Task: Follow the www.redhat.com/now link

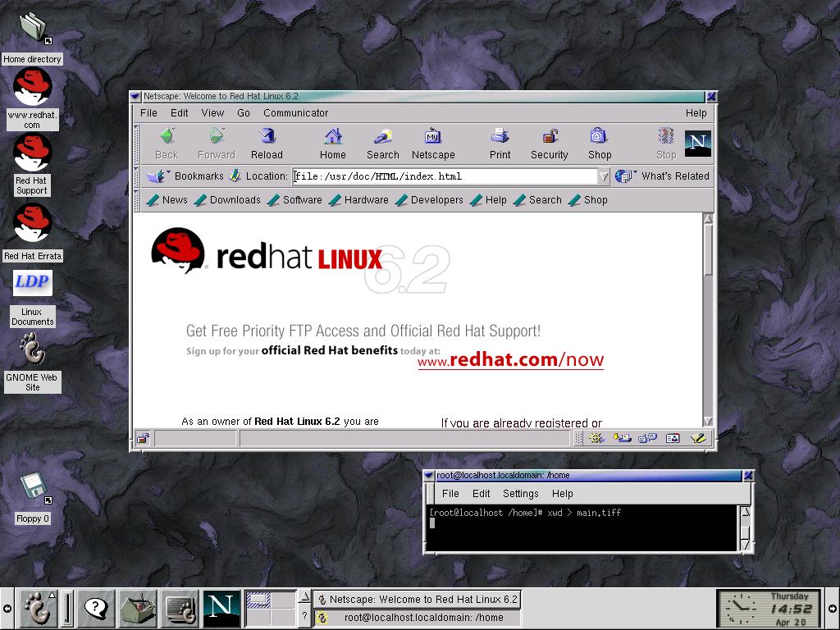Action: pyautogui.click(x=510, y=359)
